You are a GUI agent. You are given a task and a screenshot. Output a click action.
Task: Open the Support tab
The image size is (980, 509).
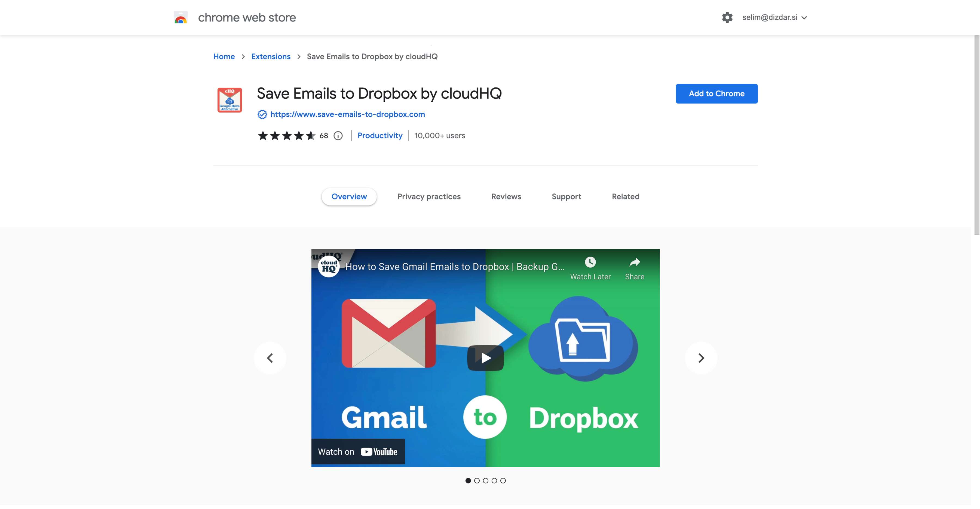(566, 196)
